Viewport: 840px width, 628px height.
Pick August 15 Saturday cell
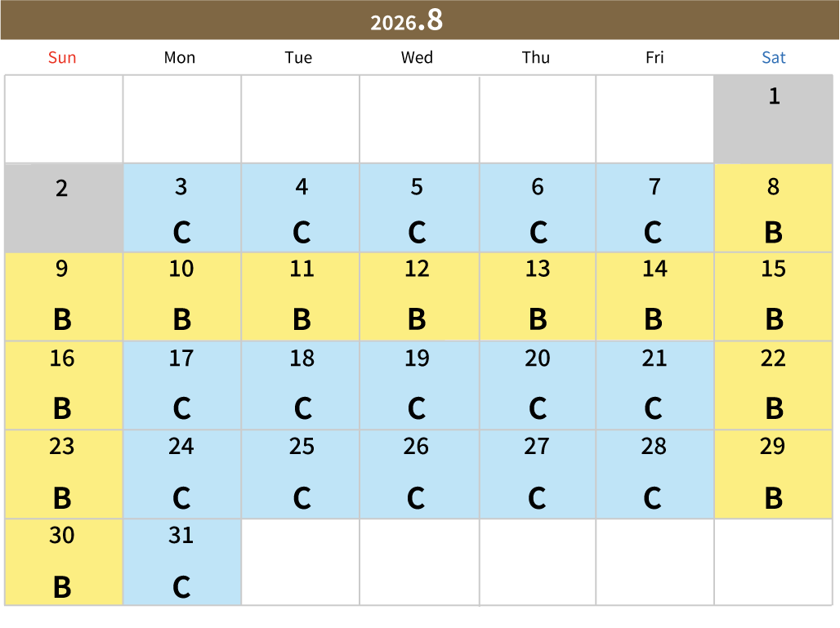coord(773,296)
